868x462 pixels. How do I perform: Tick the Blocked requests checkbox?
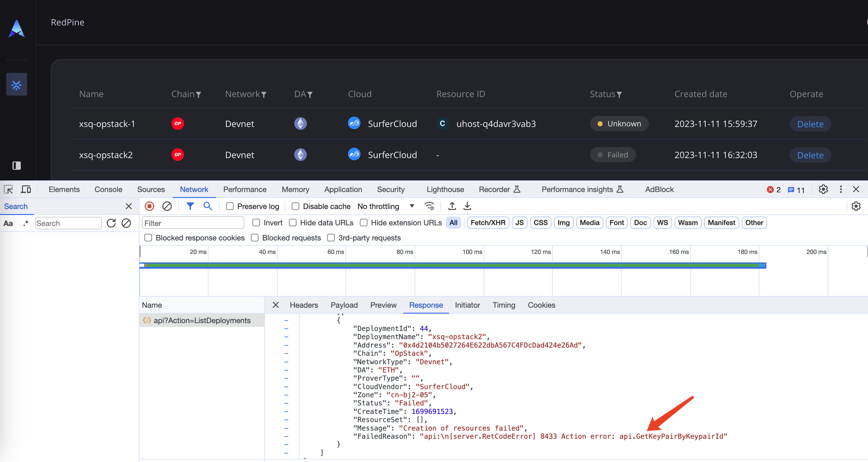[x=255, y=238]
